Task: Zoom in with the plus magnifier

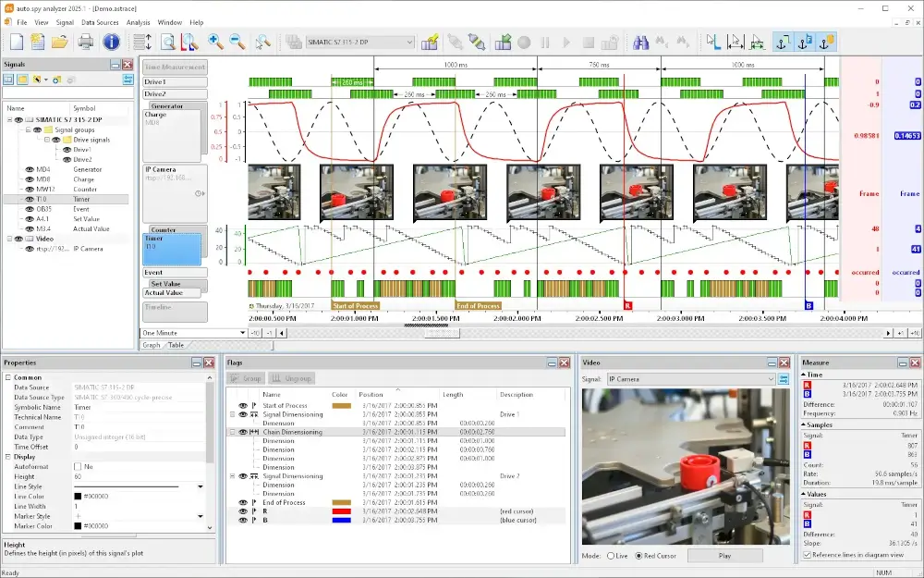Action: click(x=215, y=42)
